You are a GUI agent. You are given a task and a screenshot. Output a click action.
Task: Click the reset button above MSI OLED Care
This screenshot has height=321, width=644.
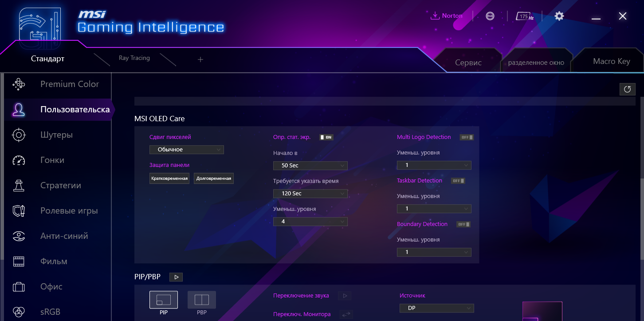point(627,89)
